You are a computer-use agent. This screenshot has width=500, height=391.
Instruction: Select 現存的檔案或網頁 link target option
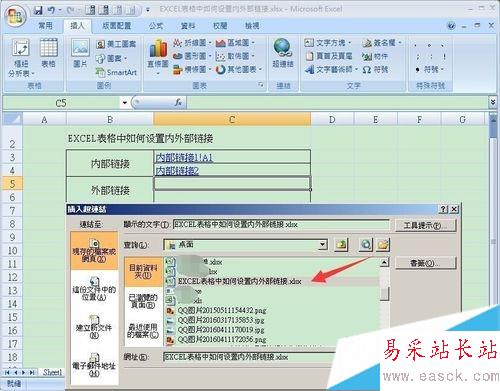tap(94, 251)
